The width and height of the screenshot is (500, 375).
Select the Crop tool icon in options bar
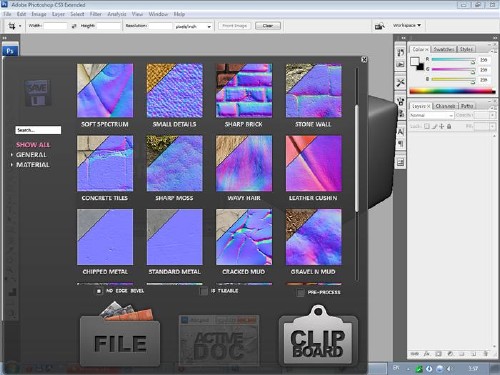(x=12, y=26)
